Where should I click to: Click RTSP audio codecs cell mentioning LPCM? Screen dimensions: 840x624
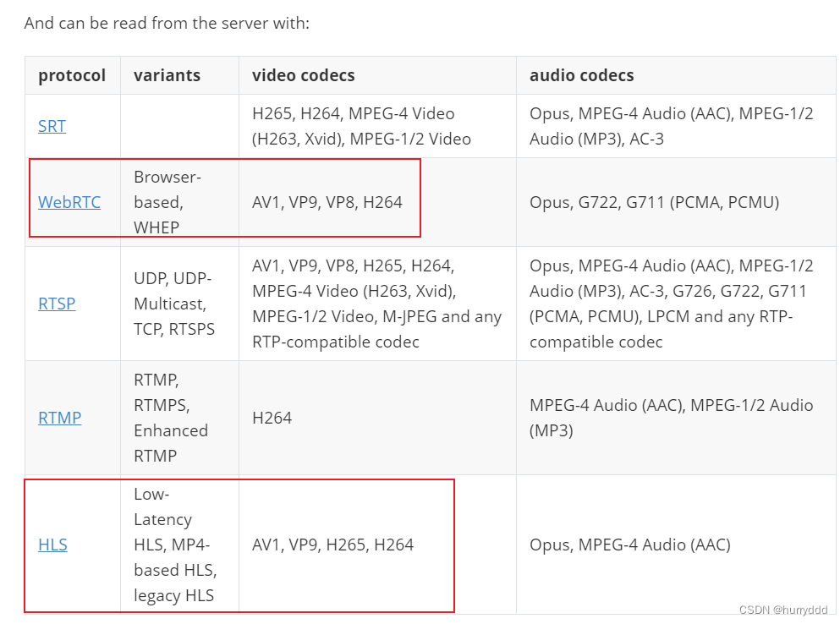tap(676, 304)
